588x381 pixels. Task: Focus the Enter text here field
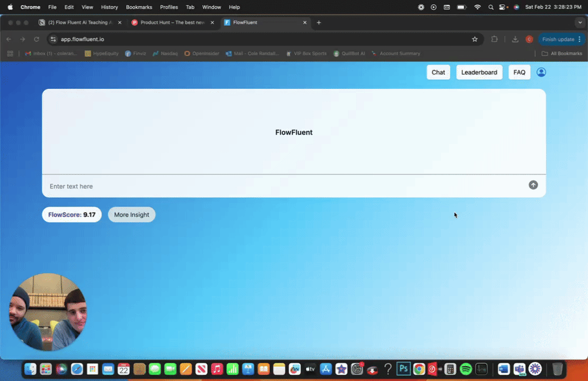[285, 186]
